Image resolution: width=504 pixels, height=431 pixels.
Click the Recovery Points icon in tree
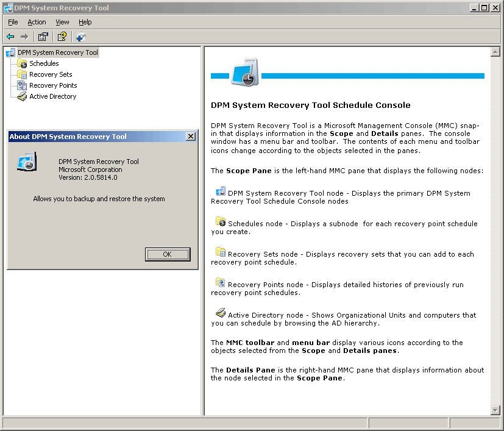(22, 85)
